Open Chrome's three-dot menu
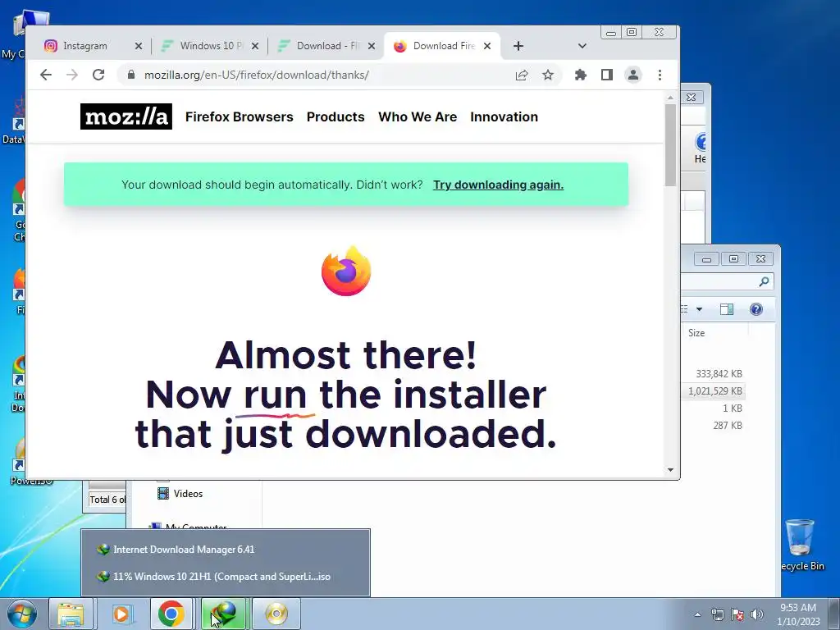The height and width of the screenshot is (630, 840). click(x=660, y=75)
